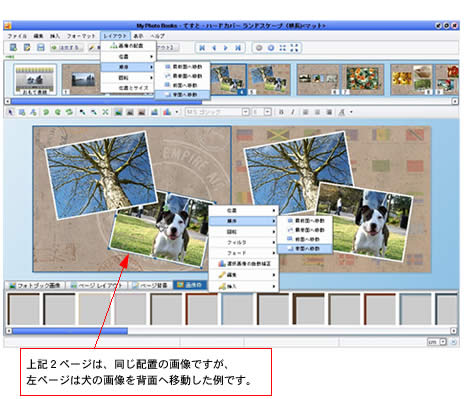Select 最前面へ移動 in layout menu submenu
The height and width of the screenshot is (399, 465).
[x=183, y=67]
